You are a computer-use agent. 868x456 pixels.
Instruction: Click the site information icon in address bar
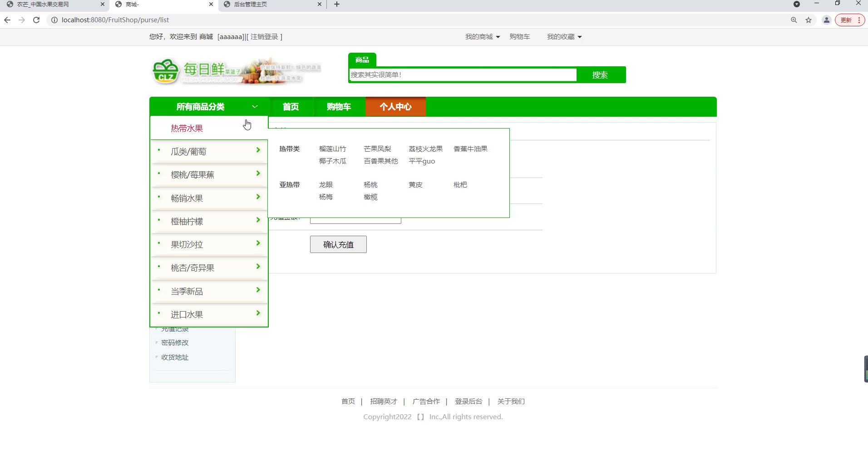(54, 20)
